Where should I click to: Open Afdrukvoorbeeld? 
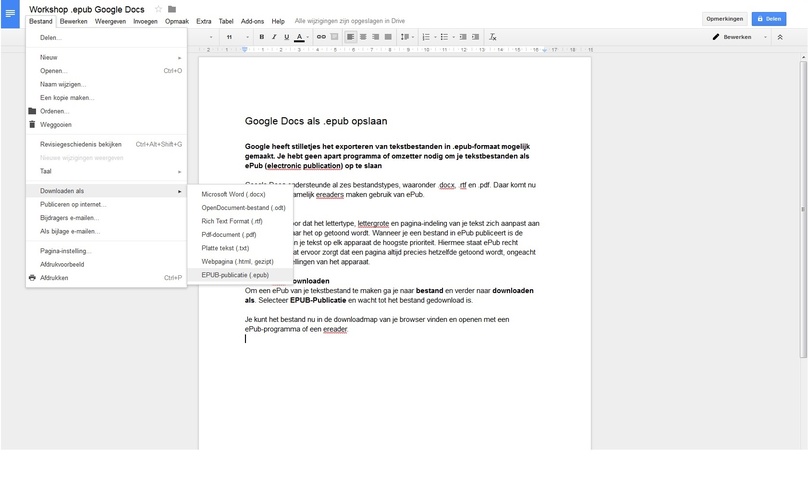click(106, 264)
